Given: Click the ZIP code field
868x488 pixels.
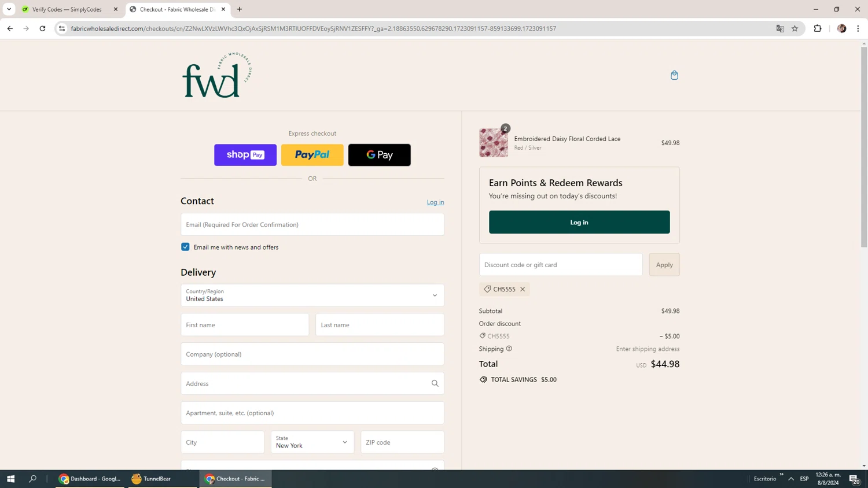Looking at the screenshot, I should point(402,442).
